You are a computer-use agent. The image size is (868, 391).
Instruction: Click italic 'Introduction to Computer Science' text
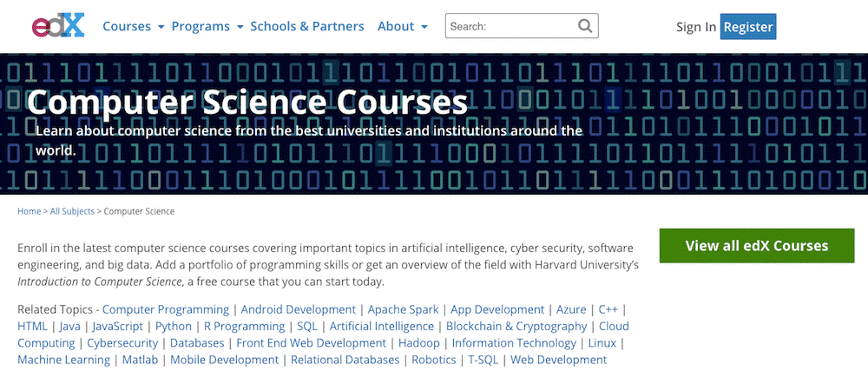(x=100, y=282)
